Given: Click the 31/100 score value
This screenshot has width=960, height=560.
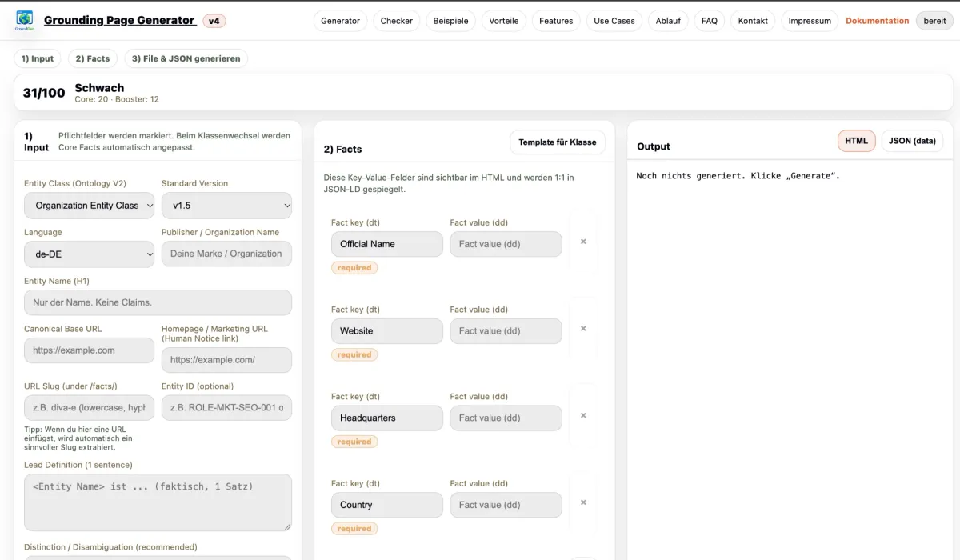Looking at the screenshot, I should (x=44, y=93).
